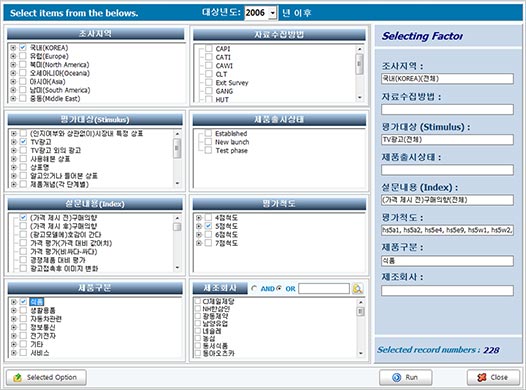The image size is (526, 390).
Task: Check the CJ제일제당 manufacturer checkbox
Action: (x=198, y=301)
